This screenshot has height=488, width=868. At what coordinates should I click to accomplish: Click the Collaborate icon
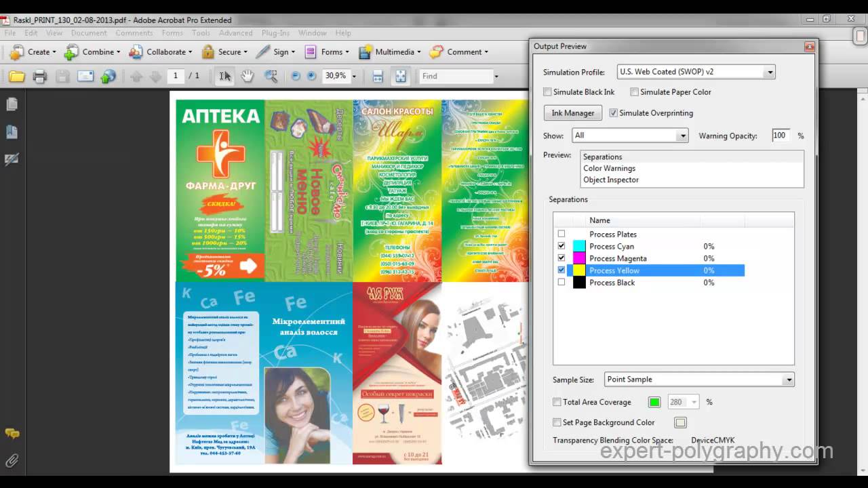pos(136,52)
